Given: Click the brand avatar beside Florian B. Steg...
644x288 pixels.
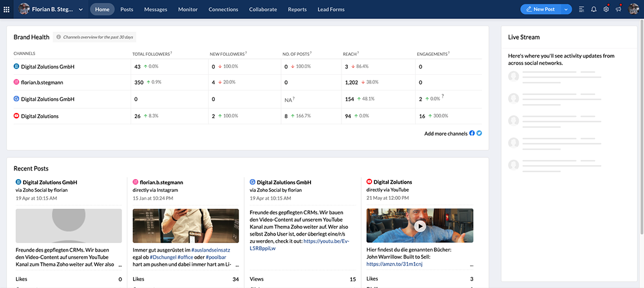Looking at the screenshot, I should click(x=24, y=9).
